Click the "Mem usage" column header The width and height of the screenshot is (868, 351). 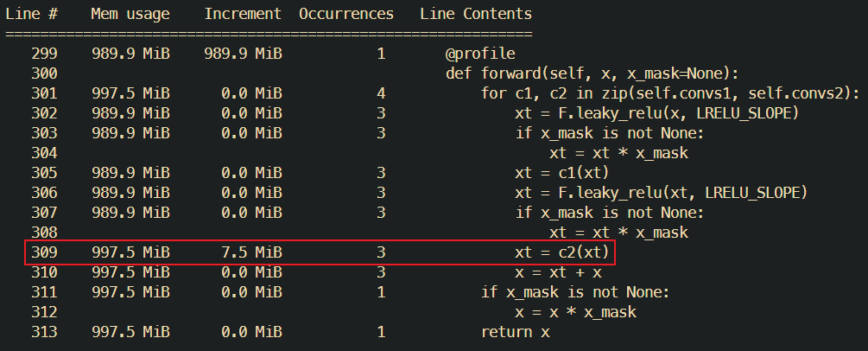coord(130,15)
